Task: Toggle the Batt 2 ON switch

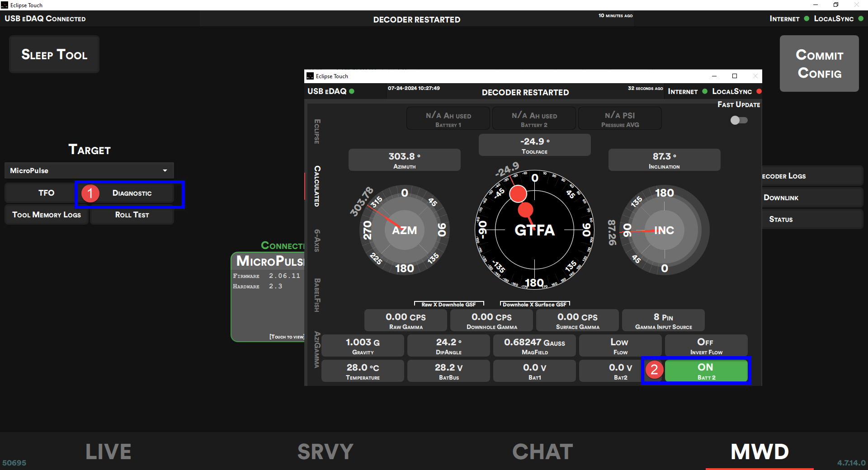Action: click(x=706, y=371)
